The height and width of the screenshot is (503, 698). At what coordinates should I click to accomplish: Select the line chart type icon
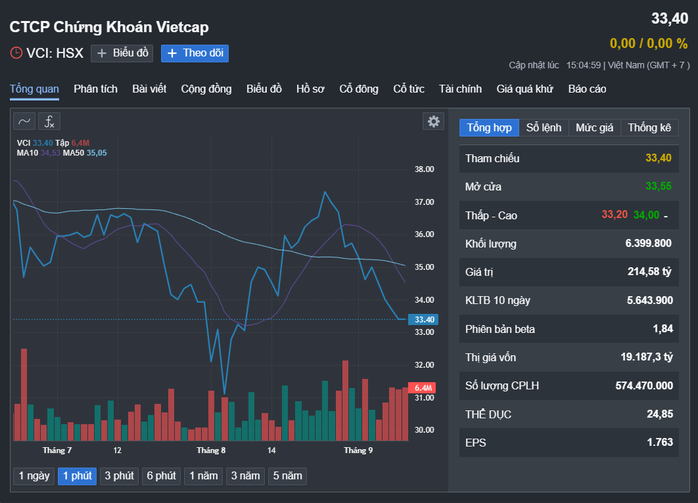[24, 121]
